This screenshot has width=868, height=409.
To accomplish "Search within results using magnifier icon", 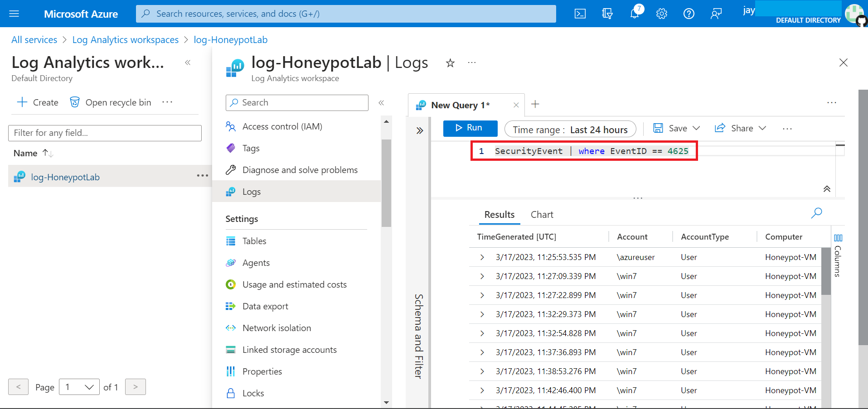I will (816, 213).
